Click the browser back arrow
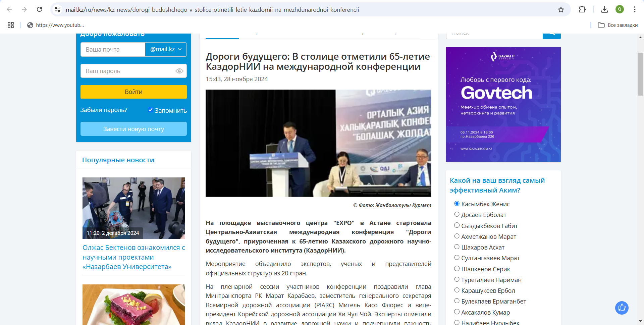 pyautogui.click(x=9, y=9)
